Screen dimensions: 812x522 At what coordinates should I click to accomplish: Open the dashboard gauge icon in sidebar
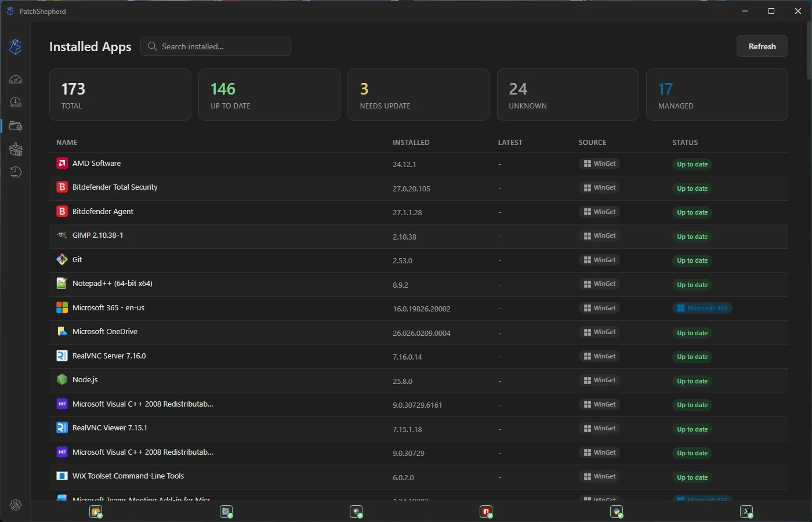pyautogui.click(x=16, y=79)
